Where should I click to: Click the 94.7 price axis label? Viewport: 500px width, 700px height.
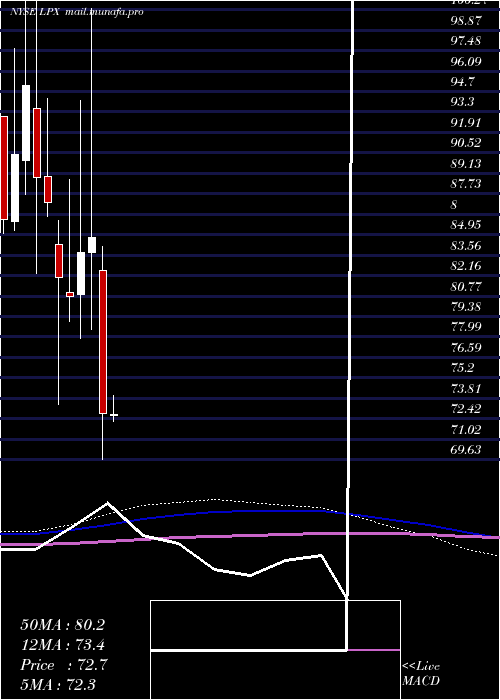point(462,82)
